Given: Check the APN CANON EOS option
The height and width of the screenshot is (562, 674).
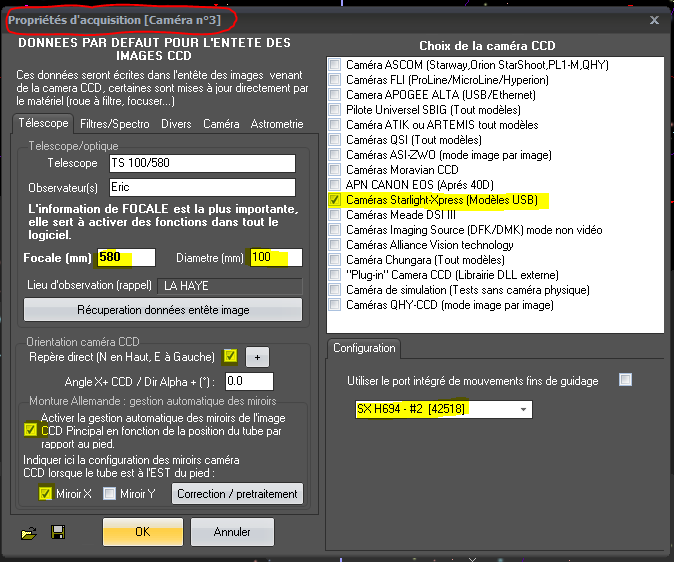Looking at the screenshot, I should 334,185.
